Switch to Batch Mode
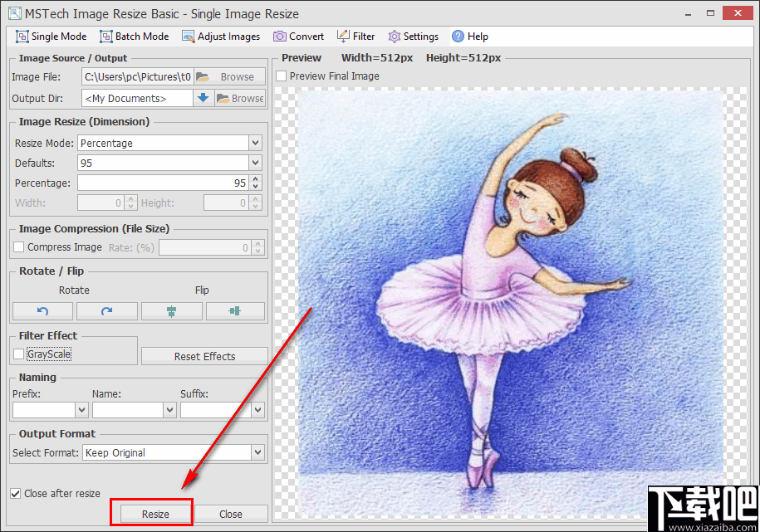Screen dimensions: 760x532 (134, 37)
